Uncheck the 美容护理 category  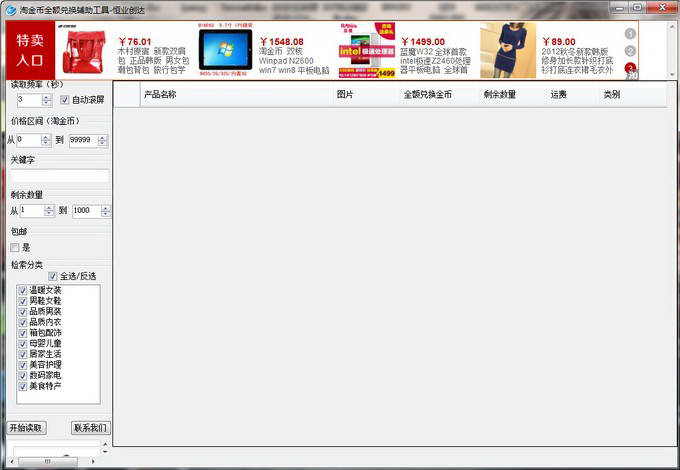[x=23, y=365]
